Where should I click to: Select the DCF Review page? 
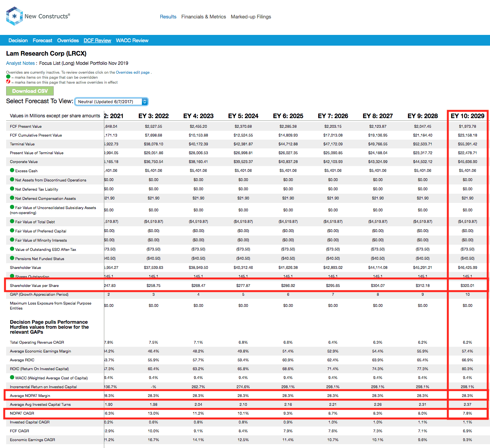click(x=97, y=40)
